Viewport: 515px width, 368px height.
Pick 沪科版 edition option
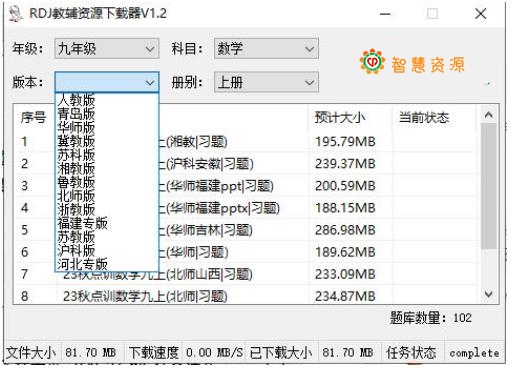pos(76,250)
